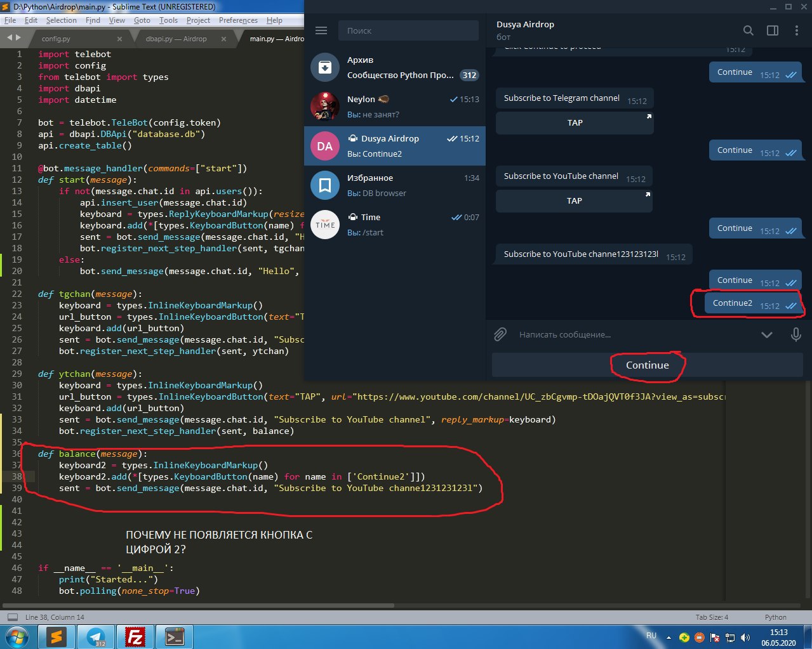Click the green plus tray icon
Viewport: 812px width, 649px height.
[684, 638]
